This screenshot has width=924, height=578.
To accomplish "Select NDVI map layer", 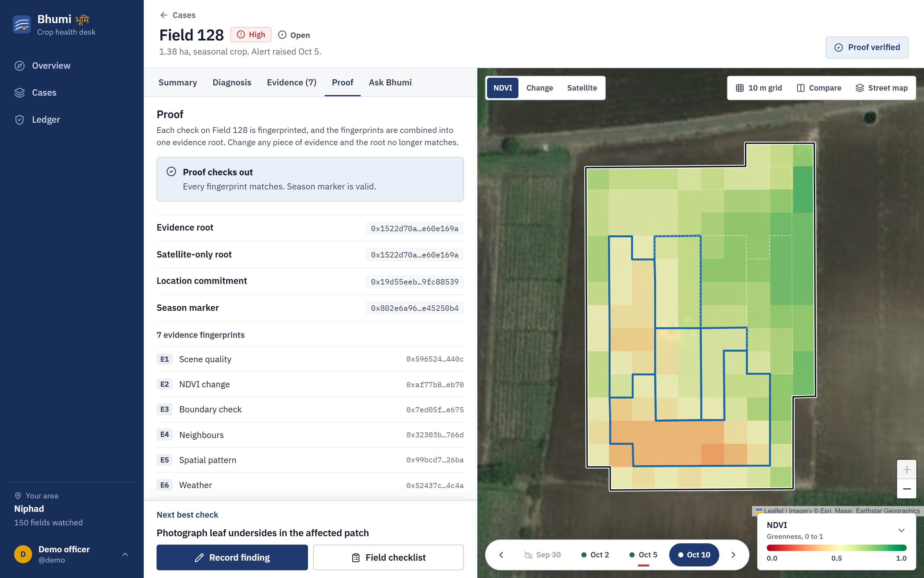I will point(502,88).
